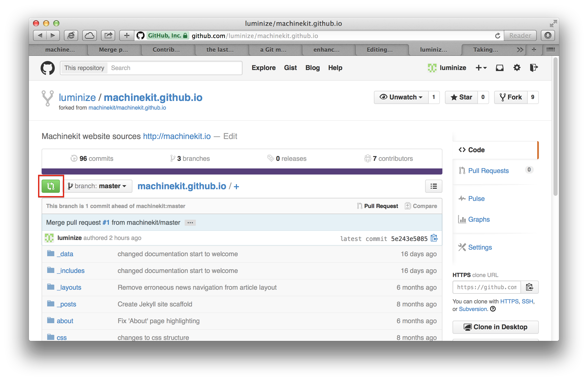Click the sign out icon
The width and height of the screenshot is (588, 381).
click(x=534, y=68)
